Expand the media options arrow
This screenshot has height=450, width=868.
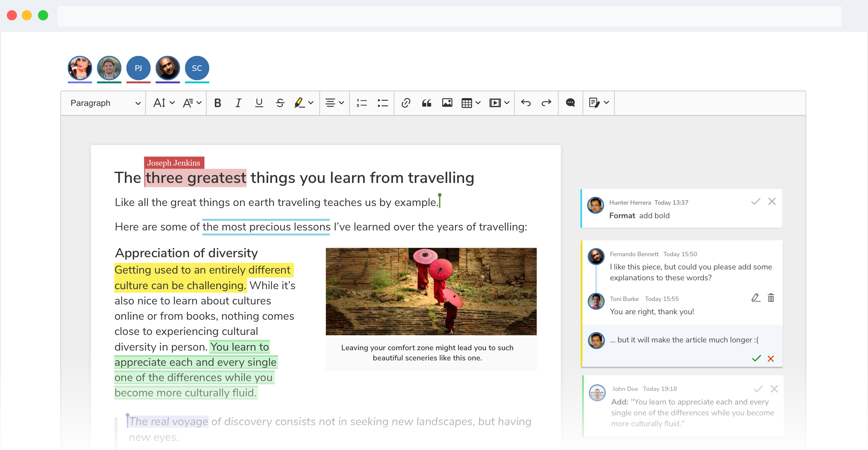click(x=507, y=103)
